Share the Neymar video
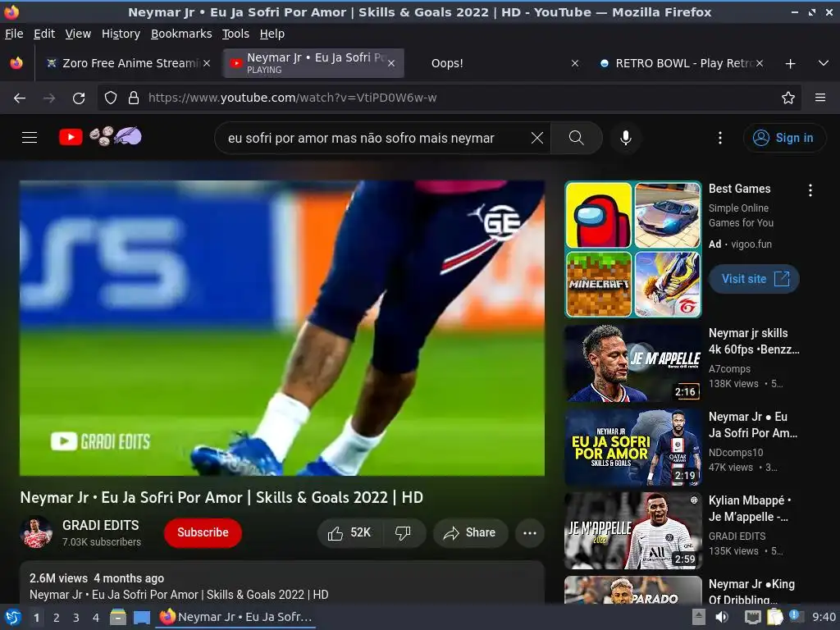Screen dimensions: 840x630 point(470,532)
